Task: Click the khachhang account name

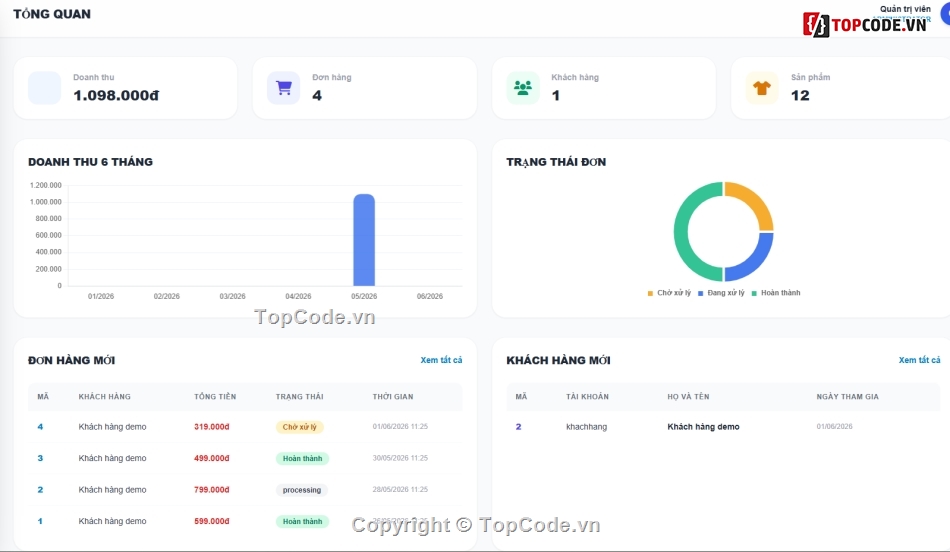Action: coord(586,427)
